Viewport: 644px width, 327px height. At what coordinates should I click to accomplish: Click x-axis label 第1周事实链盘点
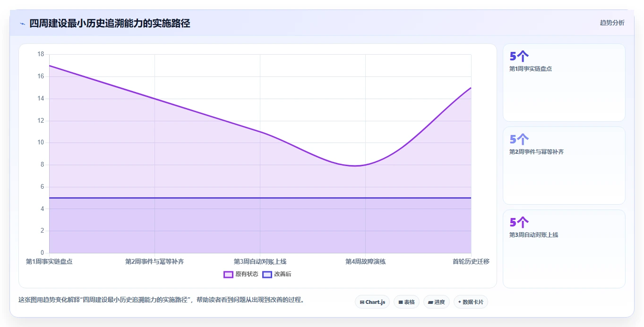[49, 261]
